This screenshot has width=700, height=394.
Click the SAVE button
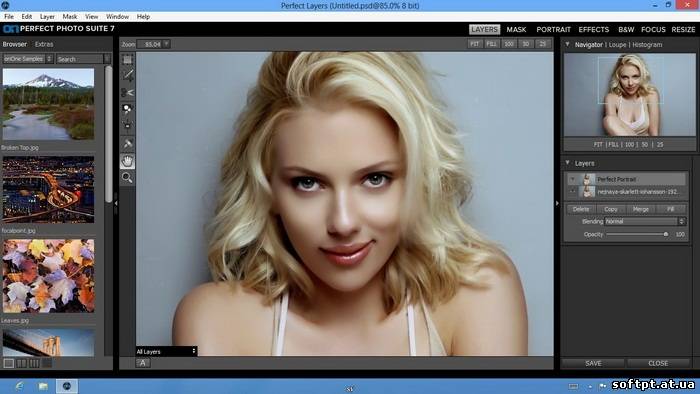(x=593, y=363)
